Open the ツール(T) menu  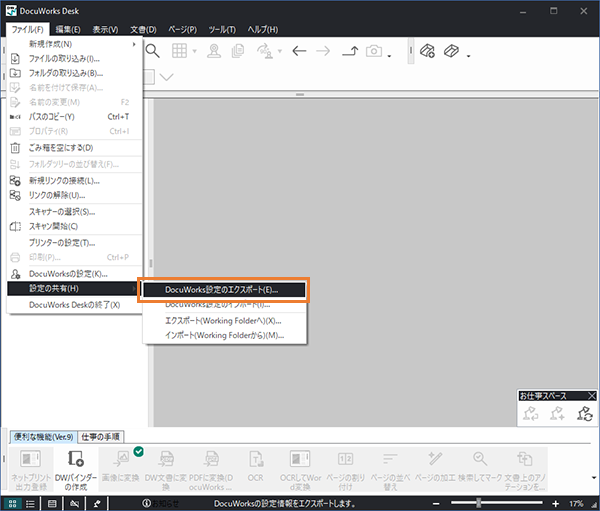coord(222,29)
